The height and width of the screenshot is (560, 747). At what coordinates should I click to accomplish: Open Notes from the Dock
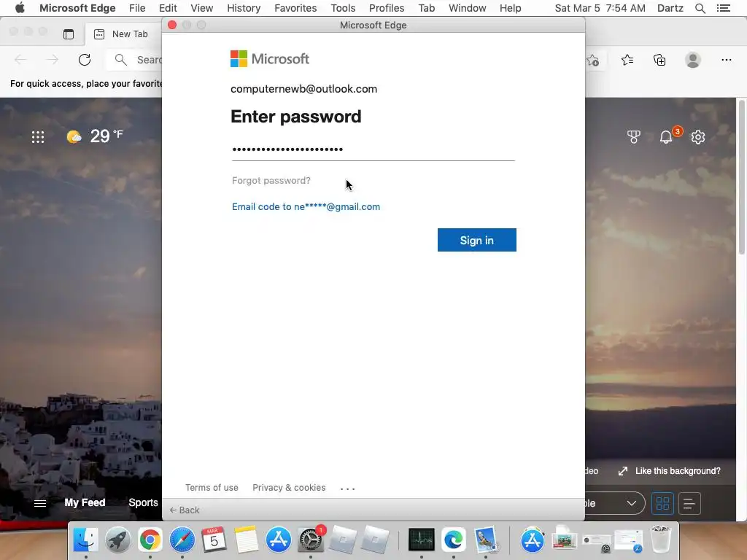247,540
